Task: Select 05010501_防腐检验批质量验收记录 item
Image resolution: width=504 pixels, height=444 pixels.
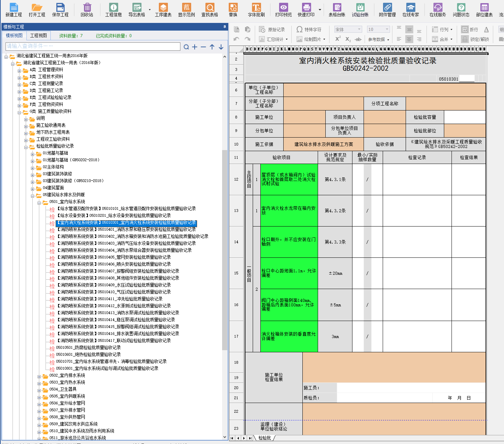Action: pos(88,347)
